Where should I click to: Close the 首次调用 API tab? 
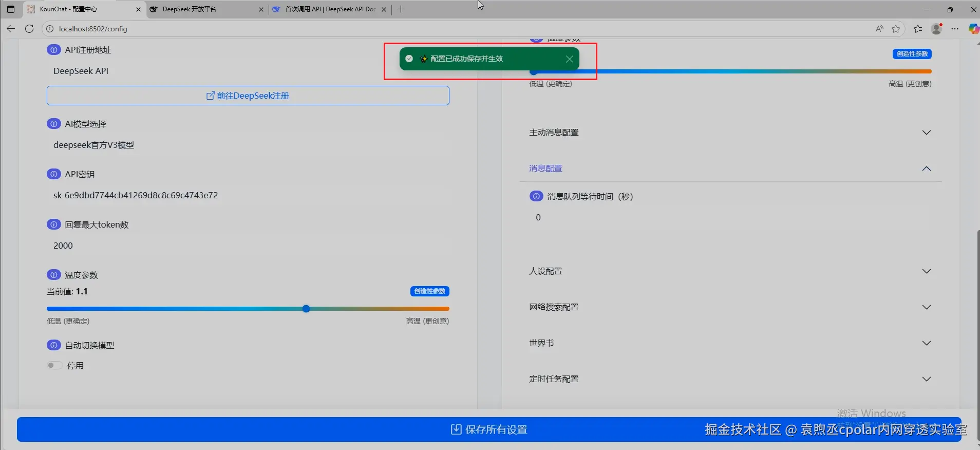[x=384, y=9]
